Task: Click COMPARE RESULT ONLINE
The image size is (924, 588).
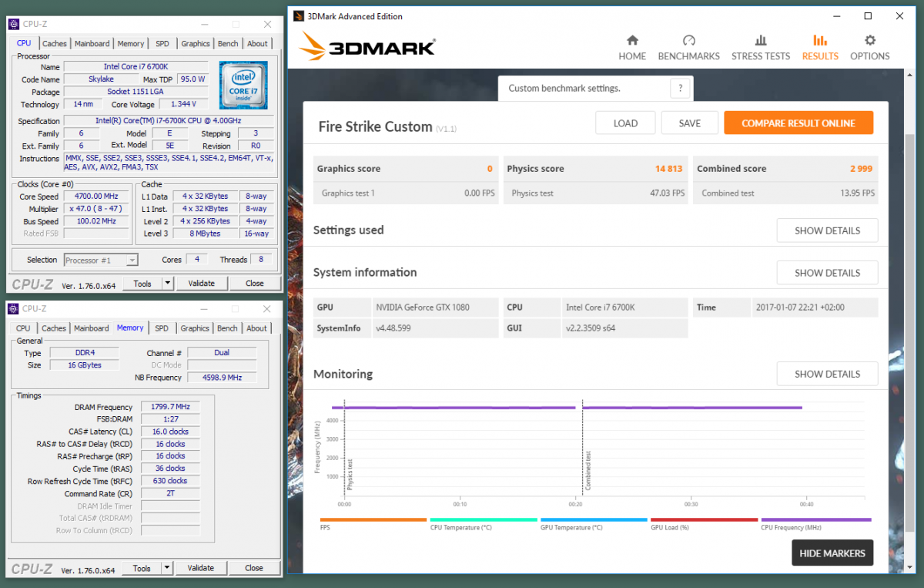Action: (798, 123)
